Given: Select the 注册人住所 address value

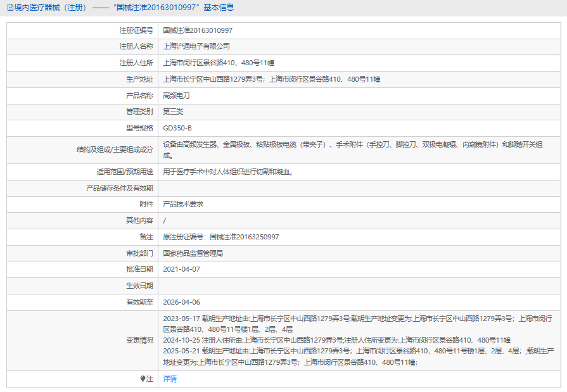Looking at the screenshot, I should coord(219,63).
